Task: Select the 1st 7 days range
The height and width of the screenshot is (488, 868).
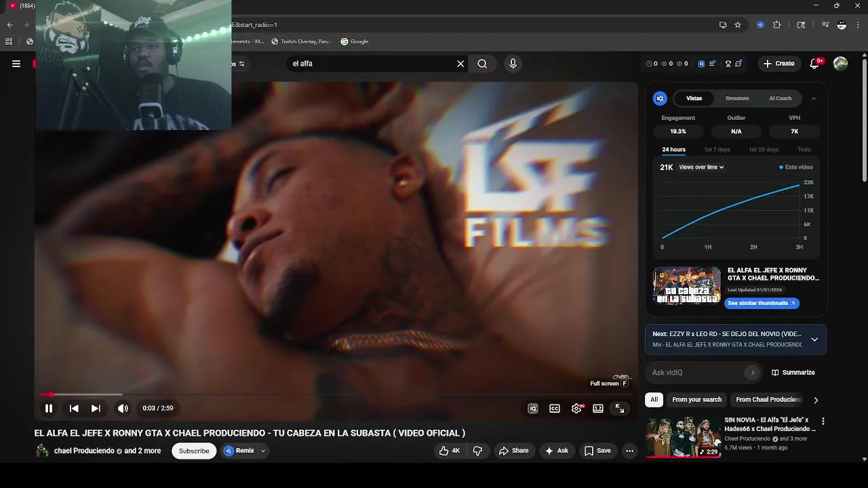Action: (717, 149)
